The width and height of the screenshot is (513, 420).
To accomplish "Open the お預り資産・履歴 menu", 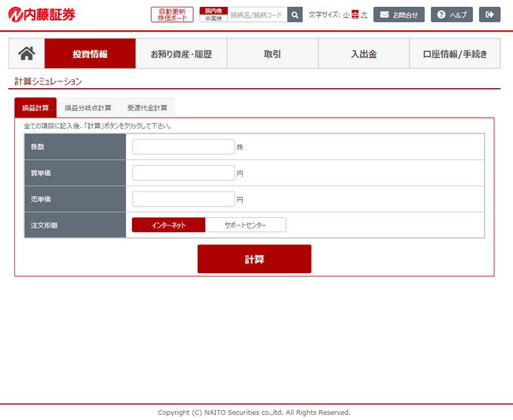I will 181,54.
